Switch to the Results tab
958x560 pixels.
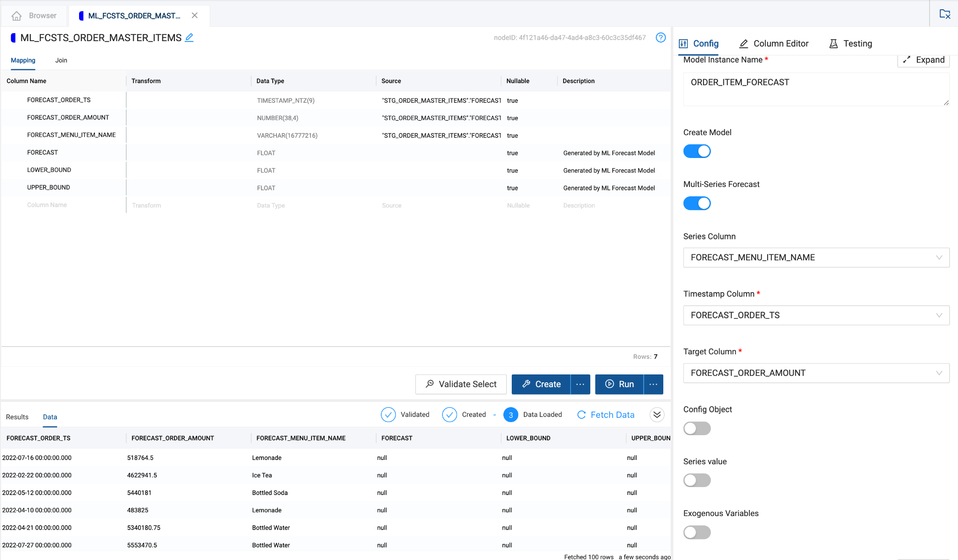point(17,417)
